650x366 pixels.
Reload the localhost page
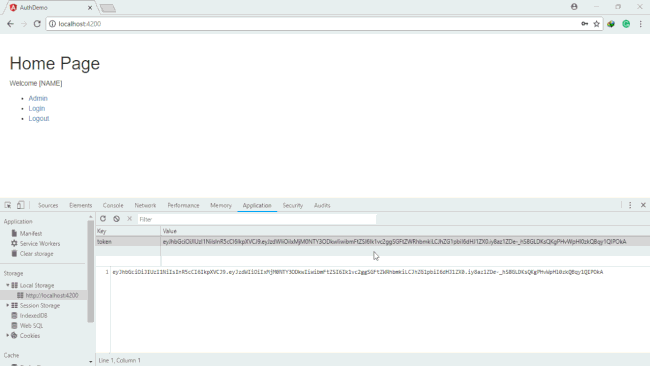[37, 24]
